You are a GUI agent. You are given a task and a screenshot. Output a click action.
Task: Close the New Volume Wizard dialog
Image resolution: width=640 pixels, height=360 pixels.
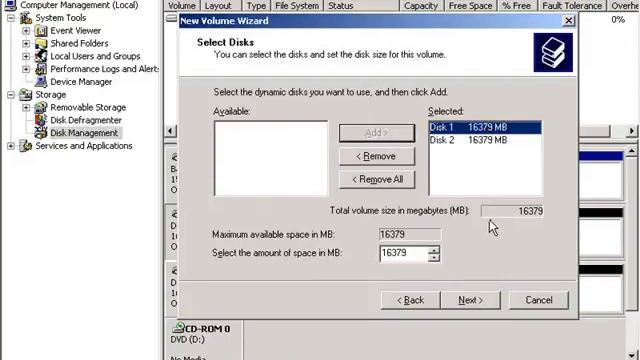569,20
